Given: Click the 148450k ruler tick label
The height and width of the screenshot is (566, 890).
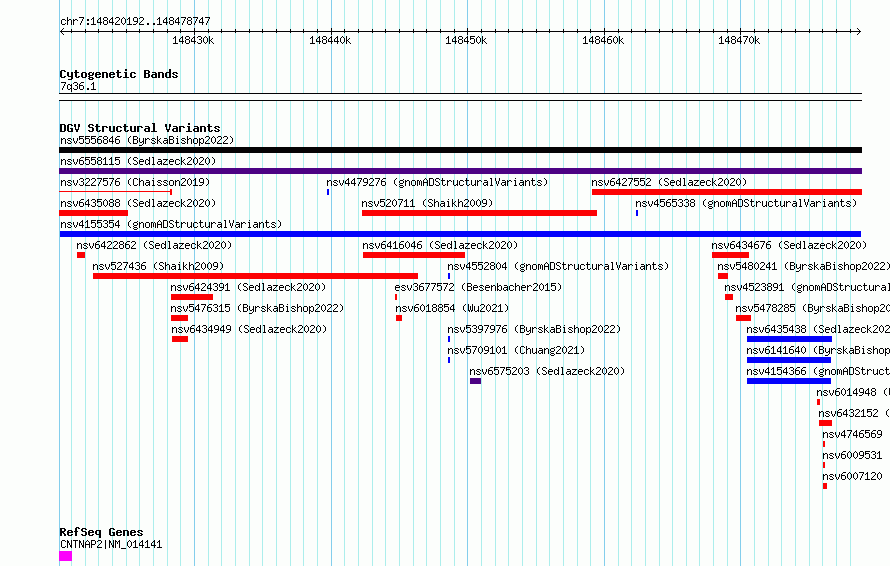Looking at the screenshot, I should pos(466,40).
